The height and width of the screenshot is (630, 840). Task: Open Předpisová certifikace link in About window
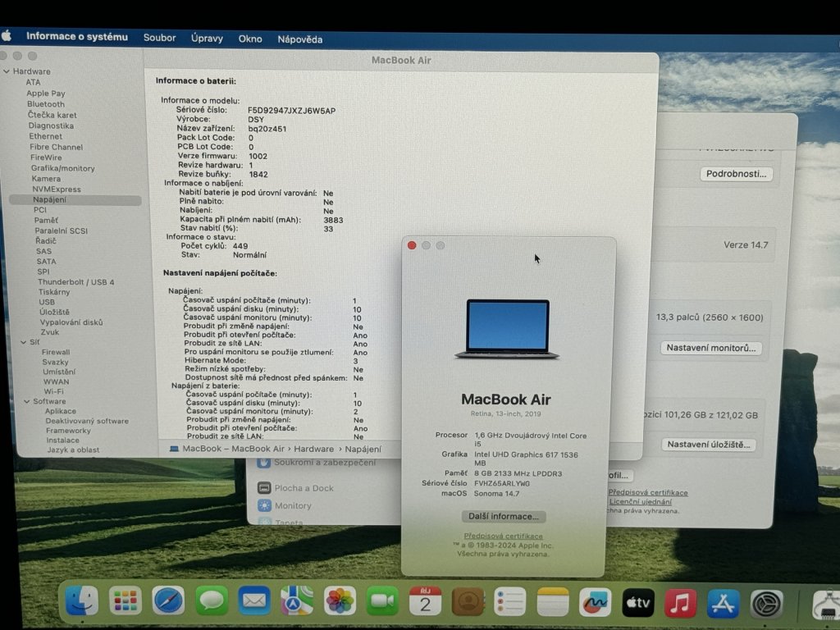503,536
